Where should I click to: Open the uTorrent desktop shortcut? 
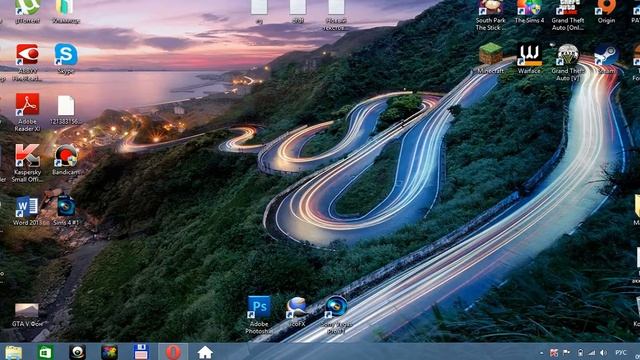27,11
